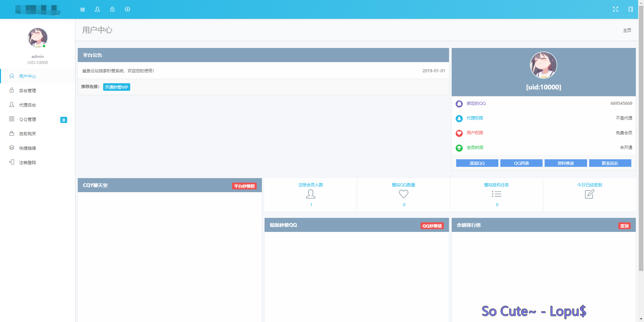Expand 自助购买 sidebar menu

click(x=27, y=134)
